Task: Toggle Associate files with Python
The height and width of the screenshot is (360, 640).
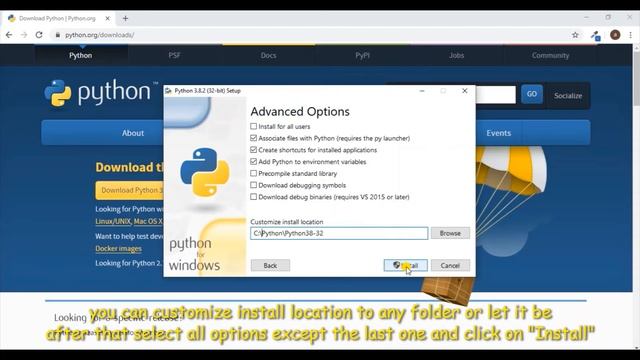Action: pyautogui.click(x=253, y=138)
